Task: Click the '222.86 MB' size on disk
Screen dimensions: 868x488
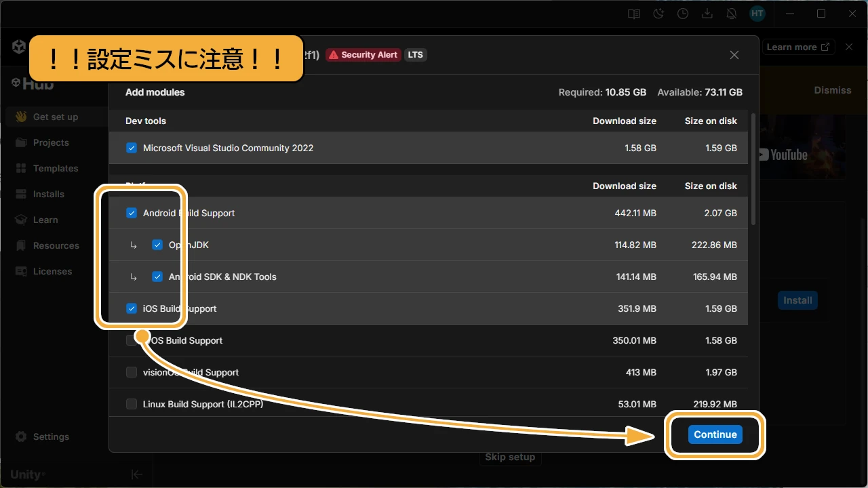Action: pyautogui.click(x=714, y=245)
